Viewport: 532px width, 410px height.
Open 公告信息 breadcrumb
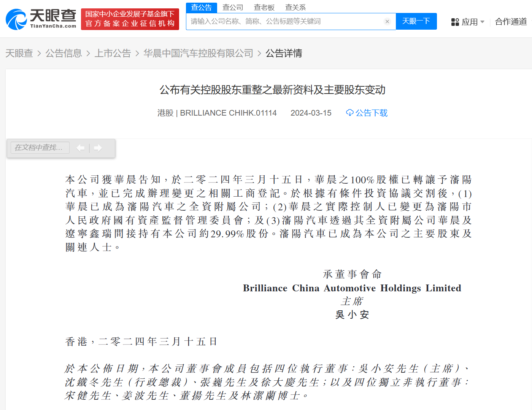click(64, 53)
